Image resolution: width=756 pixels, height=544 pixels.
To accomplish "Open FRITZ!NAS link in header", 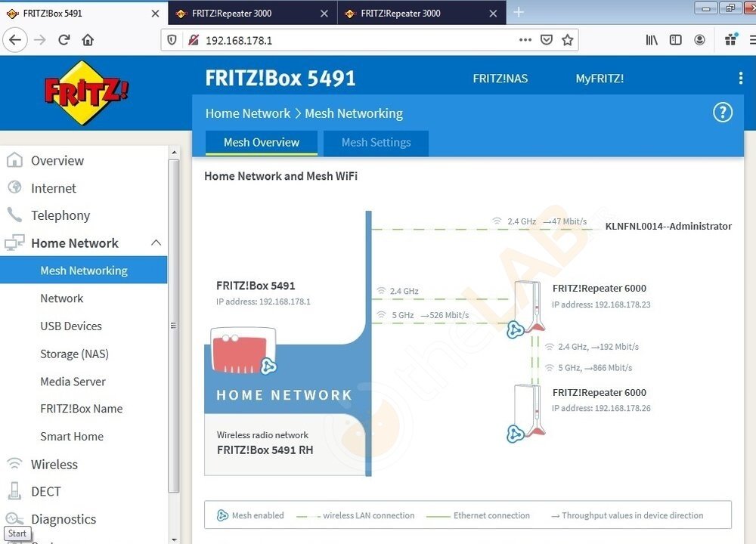I will (500, 79).
